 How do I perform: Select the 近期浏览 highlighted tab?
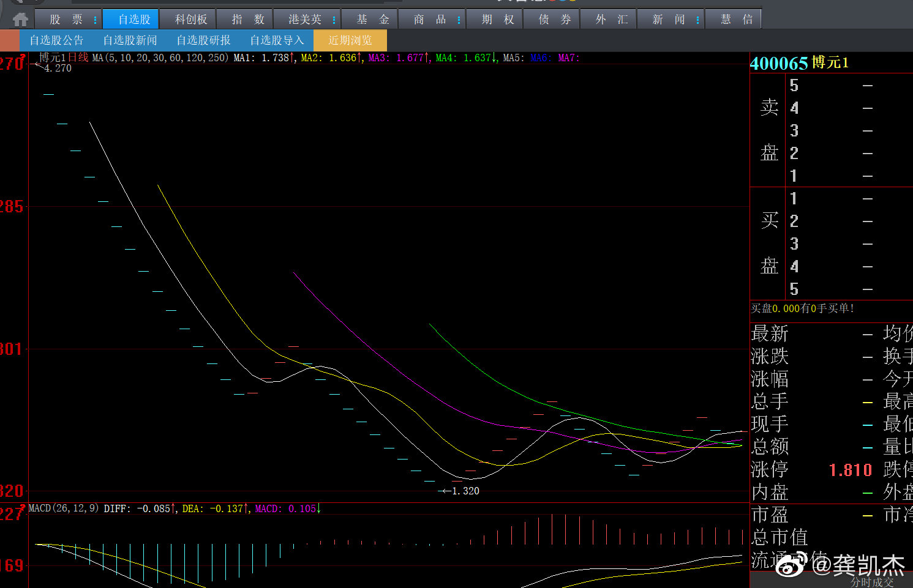[350, 40]
